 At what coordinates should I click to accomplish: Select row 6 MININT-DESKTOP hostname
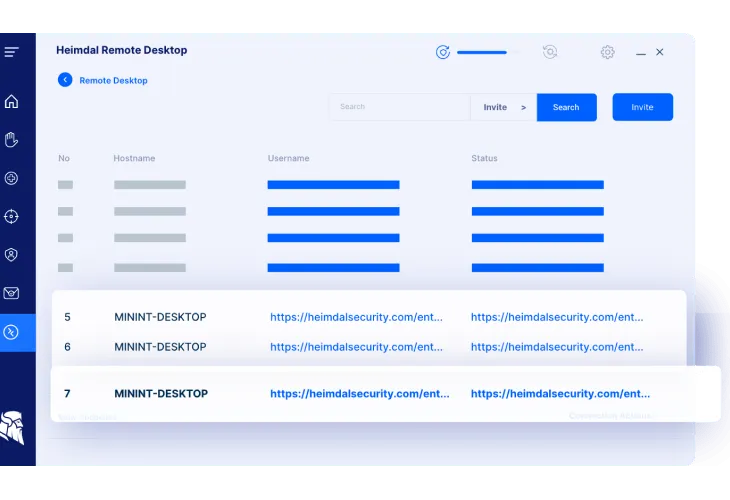tap(160, 347)
